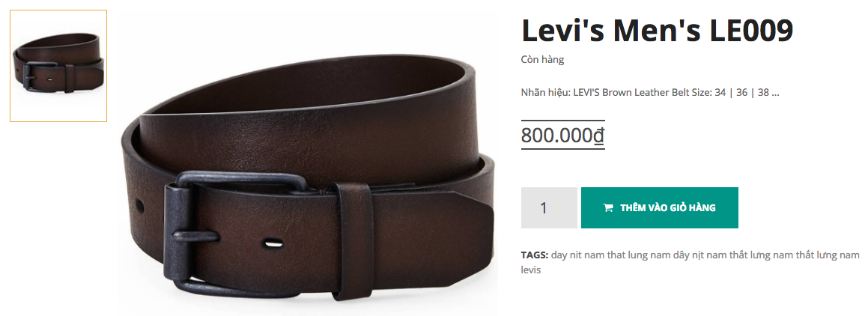Select the small belt thumbnail image
868x316 pixels.
pos(58,66)
